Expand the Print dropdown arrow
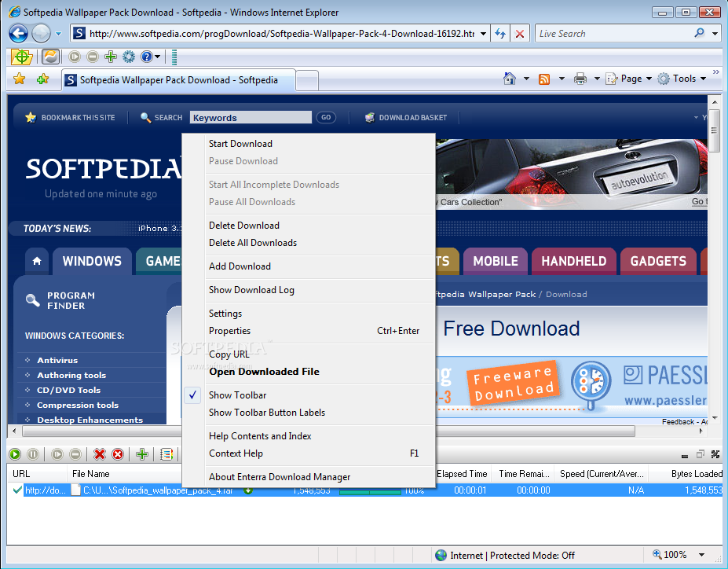The height and width of the screenshot is (569, 728). click(x=597, y=79)
